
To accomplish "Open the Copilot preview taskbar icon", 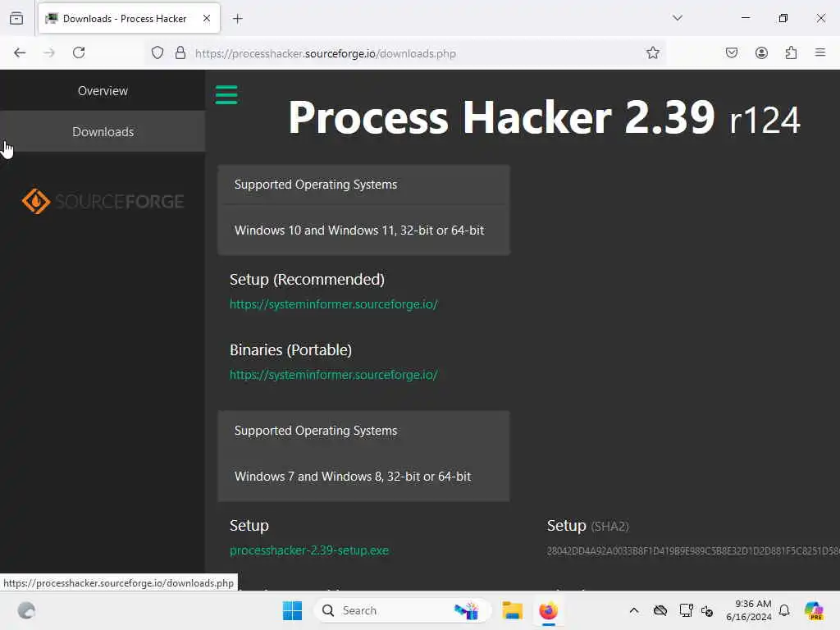I will pos(814,610).
